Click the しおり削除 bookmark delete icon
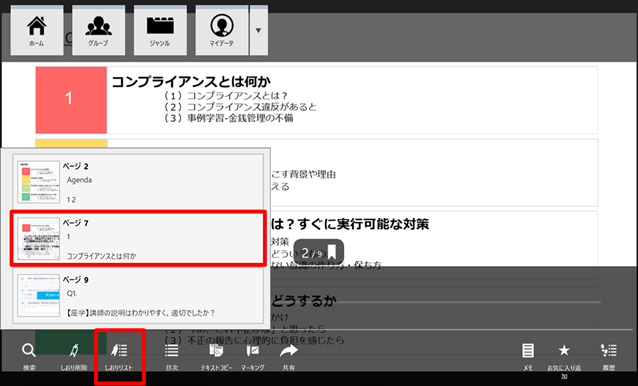The width and height of the screenshot is (638, 386). tap(74, 356)
